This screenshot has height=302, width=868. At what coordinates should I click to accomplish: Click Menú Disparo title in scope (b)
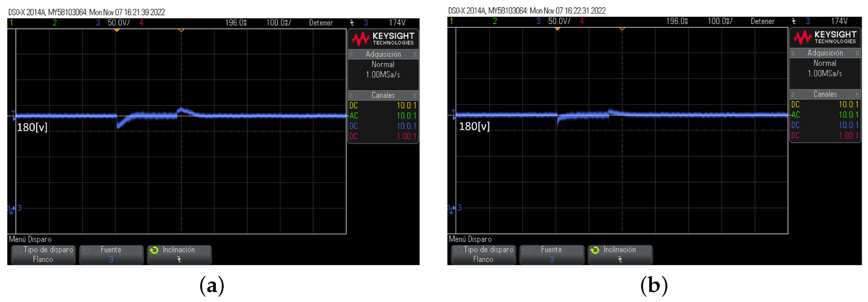point(470,239)
